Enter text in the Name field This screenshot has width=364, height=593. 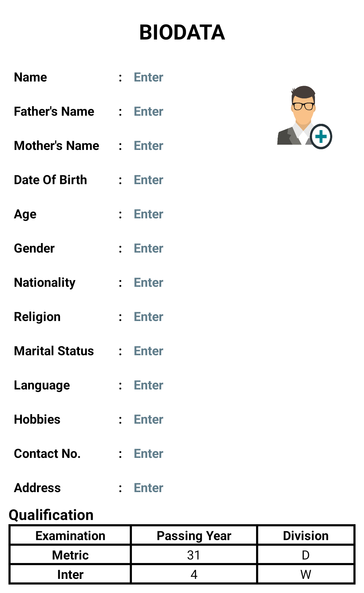pos(148,77)
